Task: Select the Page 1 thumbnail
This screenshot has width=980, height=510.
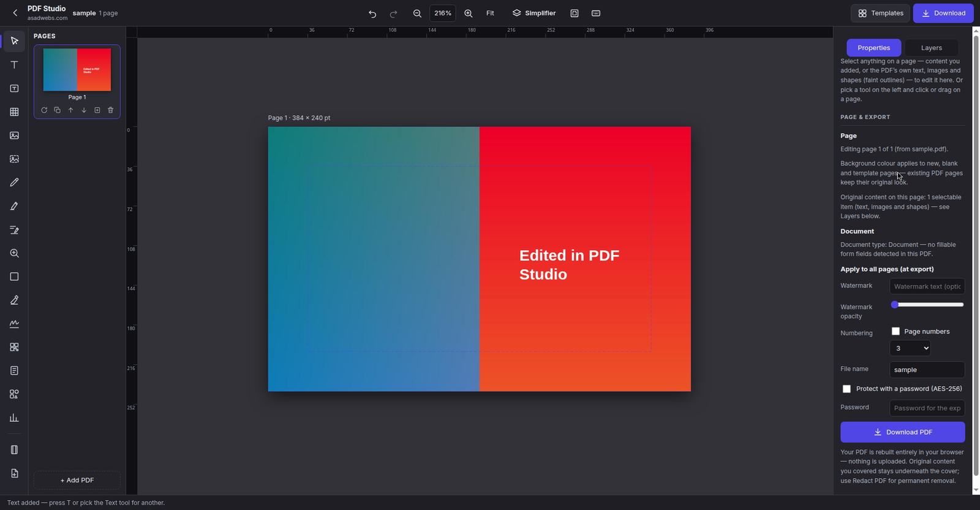Action: [x=77, y=70]
